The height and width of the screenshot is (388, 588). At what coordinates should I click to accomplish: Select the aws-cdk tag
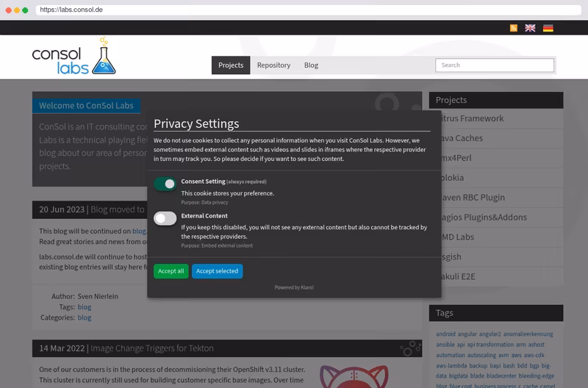point(534,355)
